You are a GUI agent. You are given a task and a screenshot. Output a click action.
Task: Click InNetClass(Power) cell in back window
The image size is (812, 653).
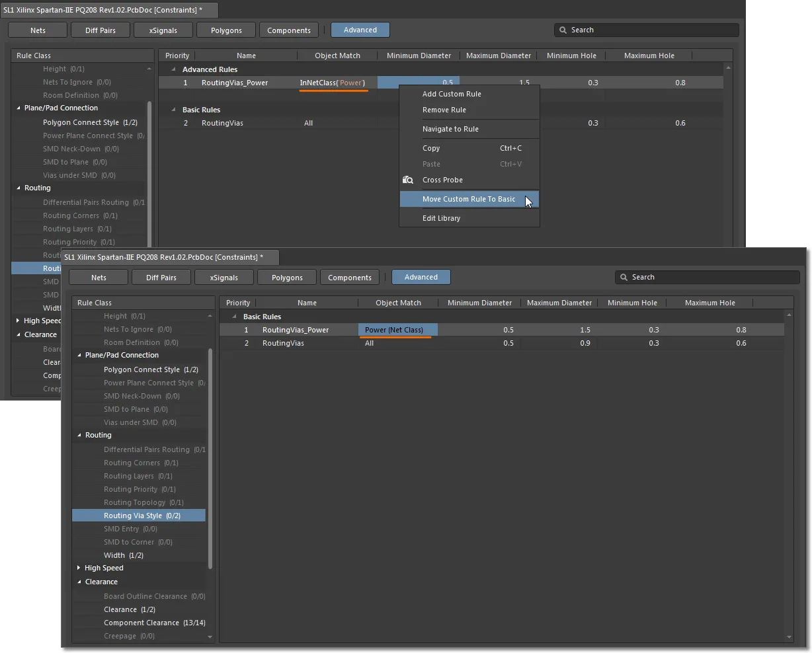337,83
